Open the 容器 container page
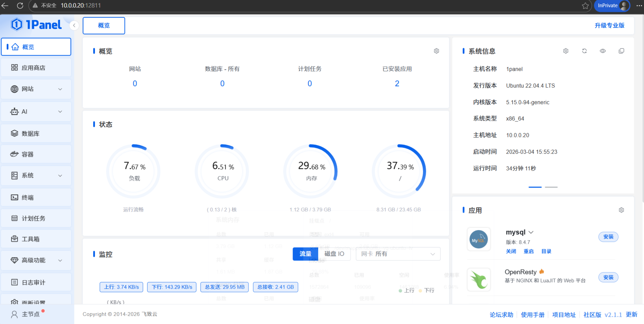The image size is (644, 324). click(36, 154)
